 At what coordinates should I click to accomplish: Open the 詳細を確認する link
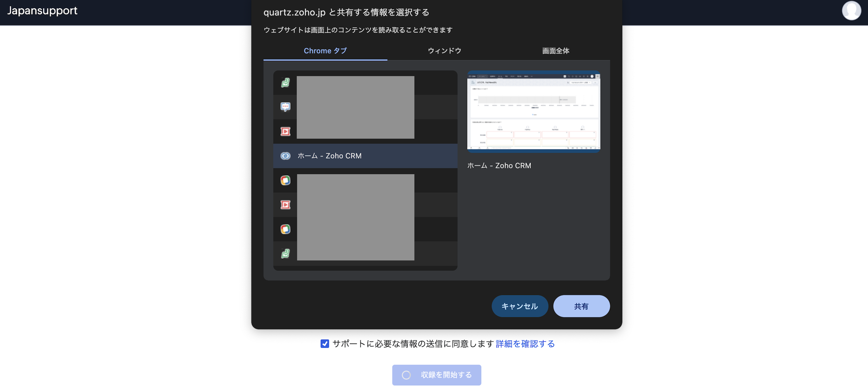point(525,344)
